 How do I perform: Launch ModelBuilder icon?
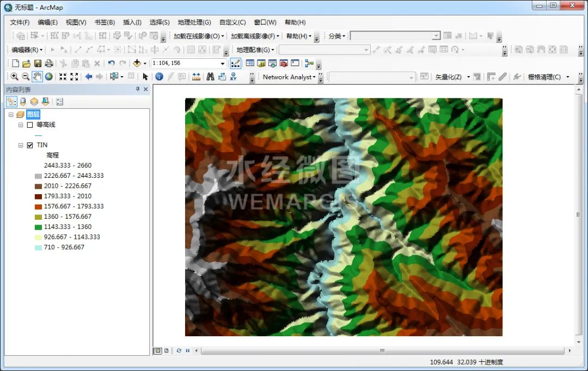[x=309, y=63]
